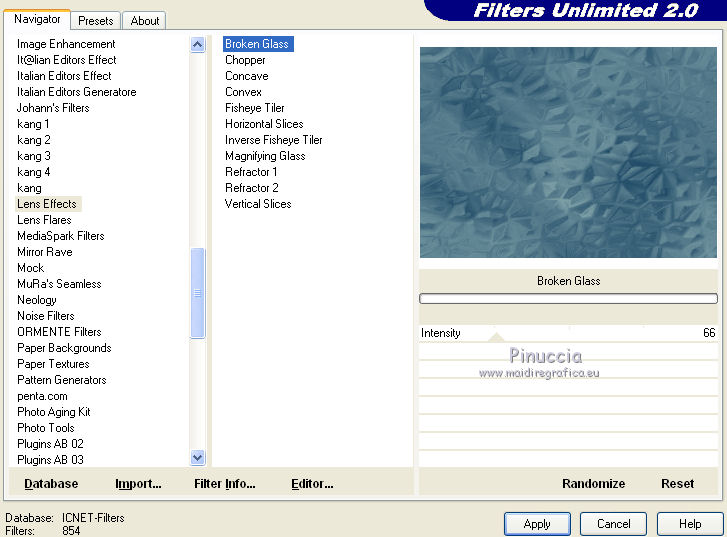Viewport: 727px width, 537px height.
Task: Select the Mock category
Action: pyautogui.click(x=31, y=268)
